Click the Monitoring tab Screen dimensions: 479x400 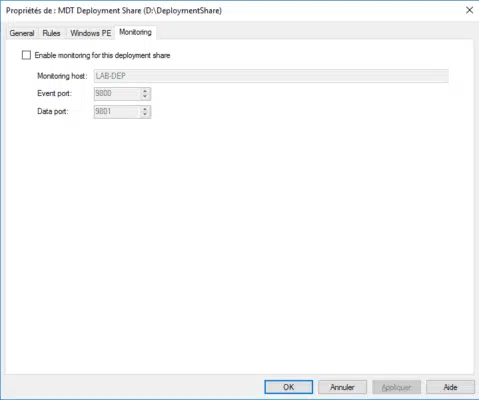(135, 32)
